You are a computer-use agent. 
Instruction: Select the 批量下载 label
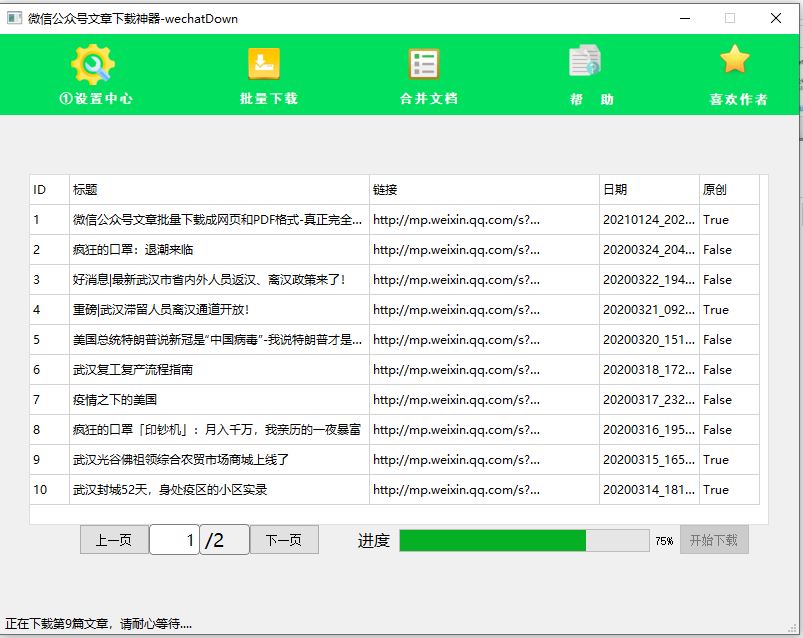pos(269,98)
